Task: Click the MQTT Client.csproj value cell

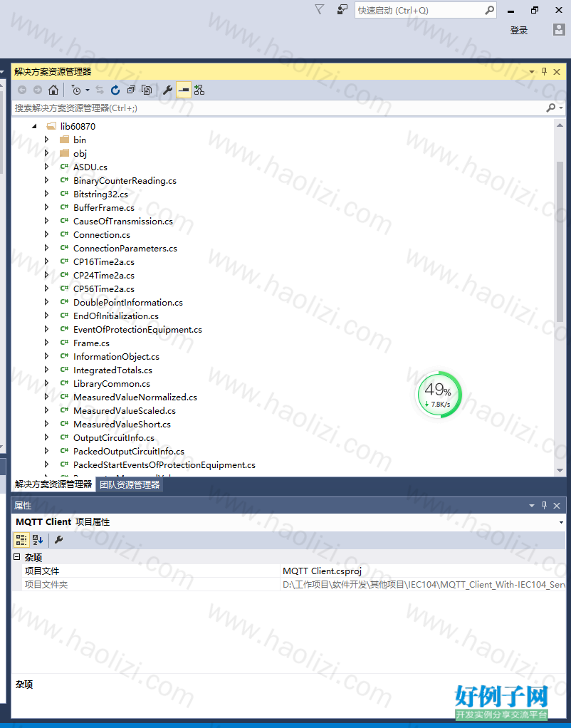Action: [423, 571]
